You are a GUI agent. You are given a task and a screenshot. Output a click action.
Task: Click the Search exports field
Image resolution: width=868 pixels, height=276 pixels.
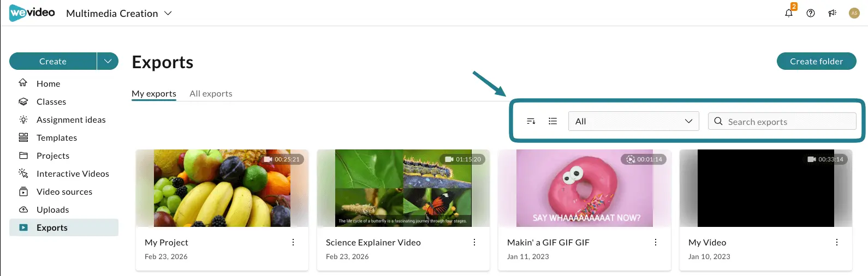(x=782, y=121)
